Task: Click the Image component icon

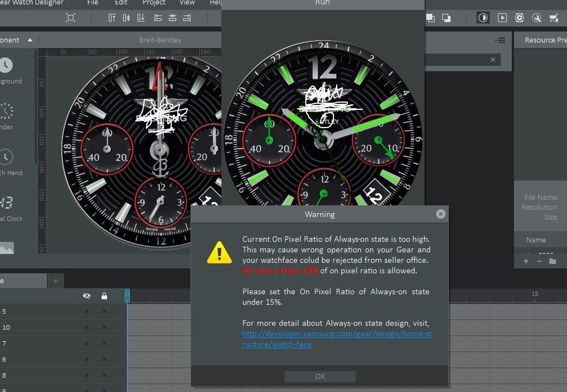Action: [7, 248]
